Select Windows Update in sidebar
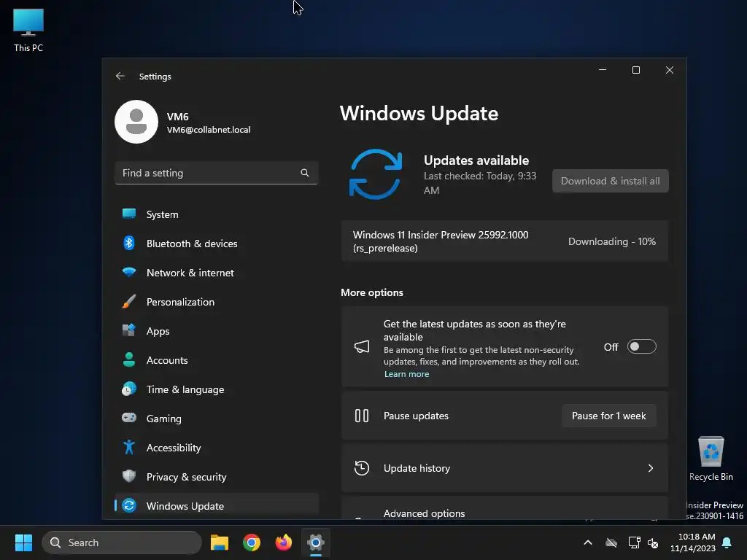 click(x=216, y=506)
